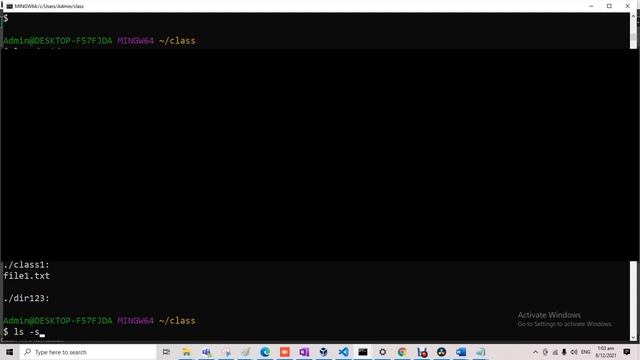The width and height of the screenshot is (640, 360).
Task: Open DaVinci Resolve from the taskbar
Action: 441,352
